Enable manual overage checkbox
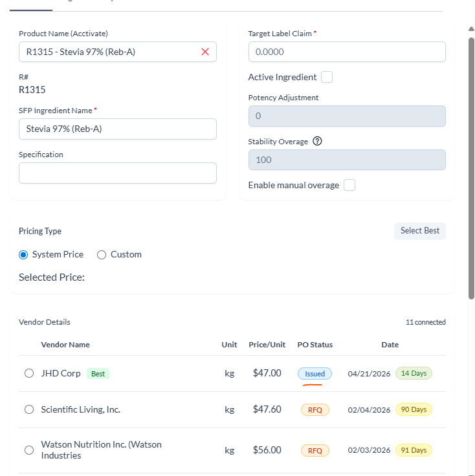This screenshot has height=476, width=475. coord(349,185)
